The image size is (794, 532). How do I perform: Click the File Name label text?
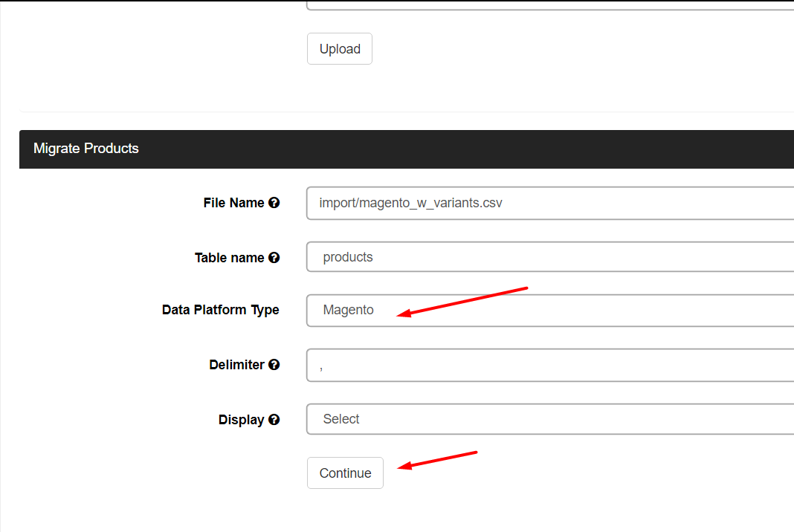click(x=233, y=203)
